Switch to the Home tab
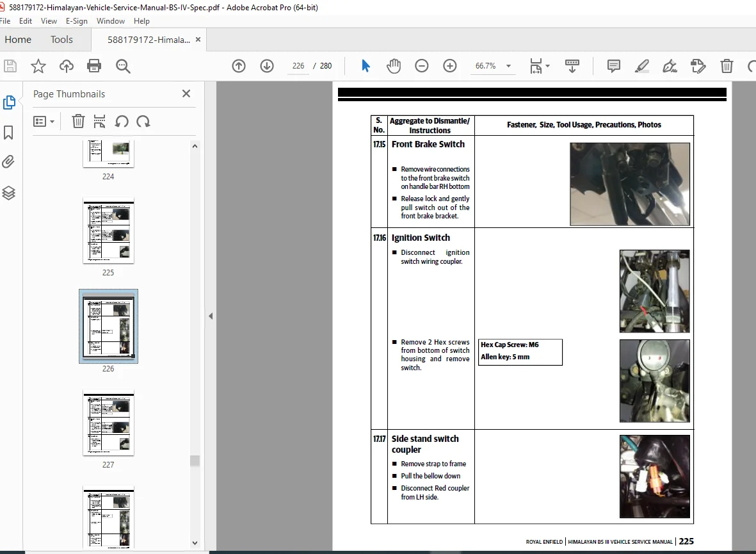This screenshot has height=554, width=756. tap(18, 40)
